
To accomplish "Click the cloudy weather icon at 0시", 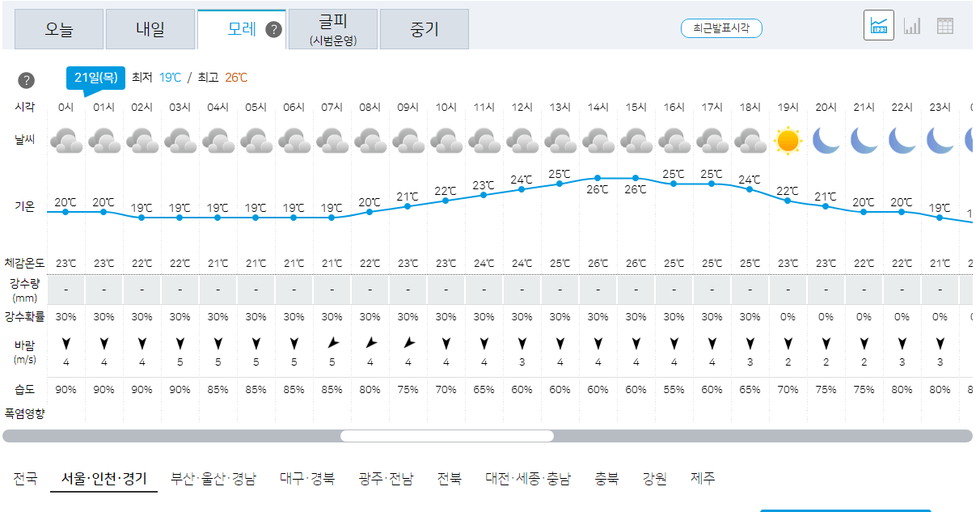I will pyautogui.click(x=65, y=139).
